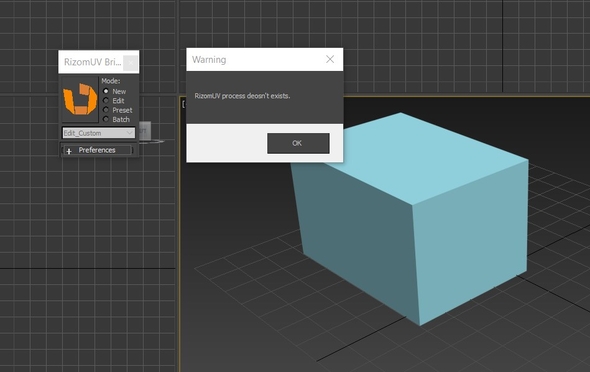Viewport: 590px width, 372px height.
Task: Close the RizomUV Bridge panel
Action: click(x=130, y=62)
